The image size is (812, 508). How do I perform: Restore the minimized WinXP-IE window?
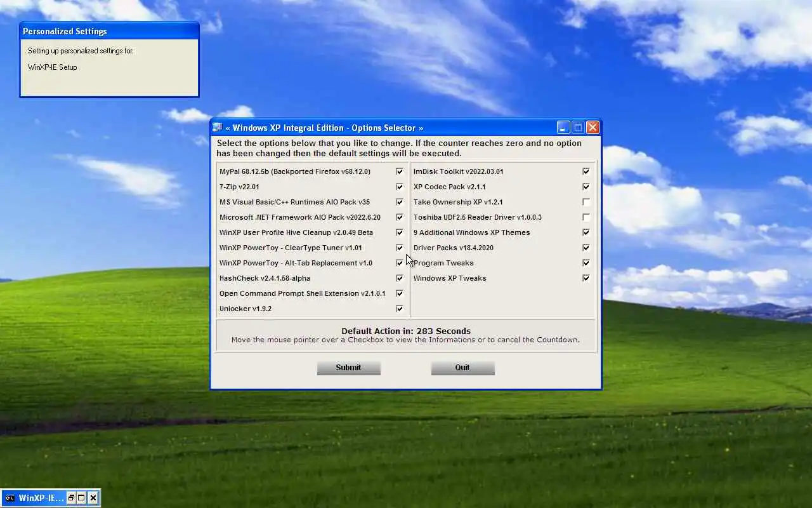[x=71, y=498]
